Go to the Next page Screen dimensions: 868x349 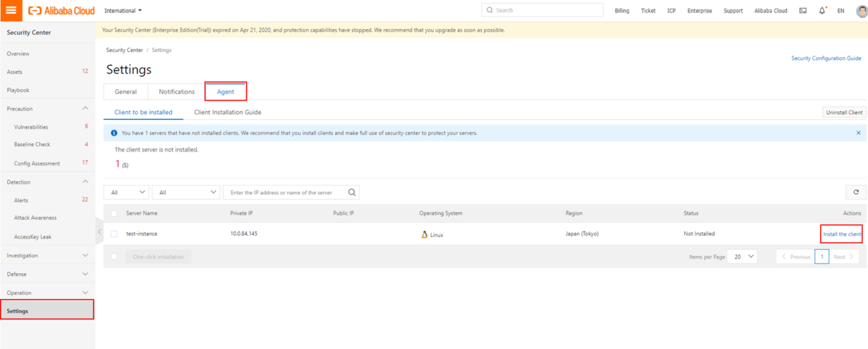click(x=843, y=257)
